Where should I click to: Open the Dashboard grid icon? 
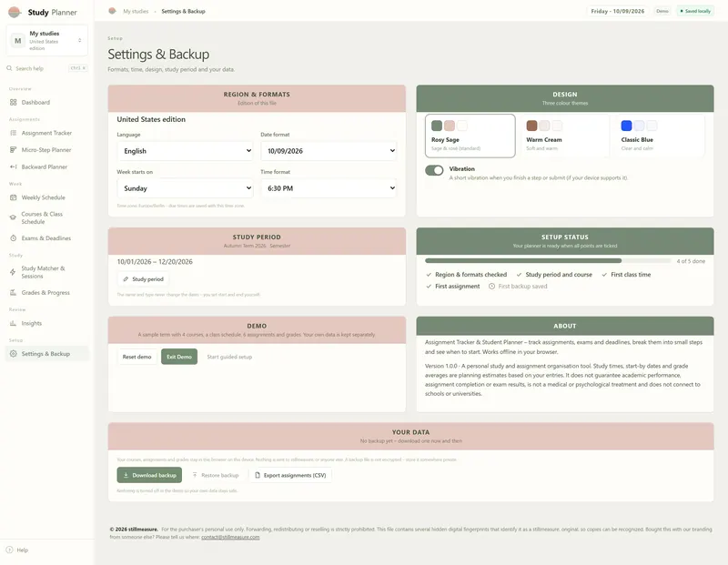[13, 102]
